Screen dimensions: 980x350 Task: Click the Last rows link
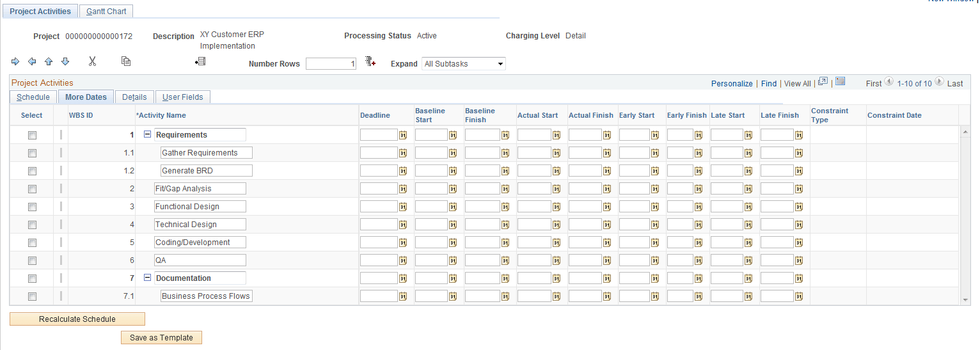(x=955, y=84)
